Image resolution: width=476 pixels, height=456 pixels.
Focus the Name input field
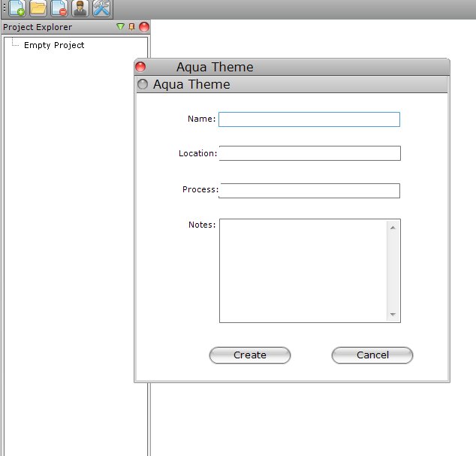[x=309, y=119]
